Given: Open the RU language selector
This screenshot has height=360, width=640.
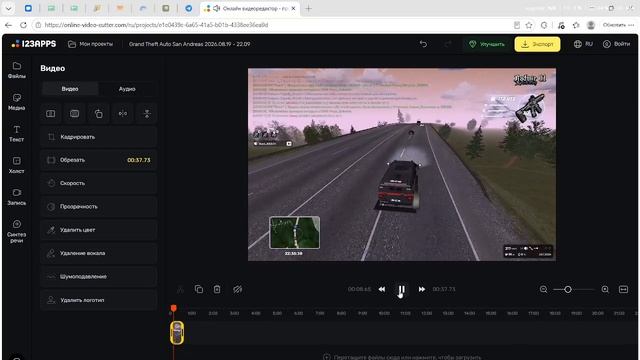Looking at the screenshot, I should coord(583,44).
